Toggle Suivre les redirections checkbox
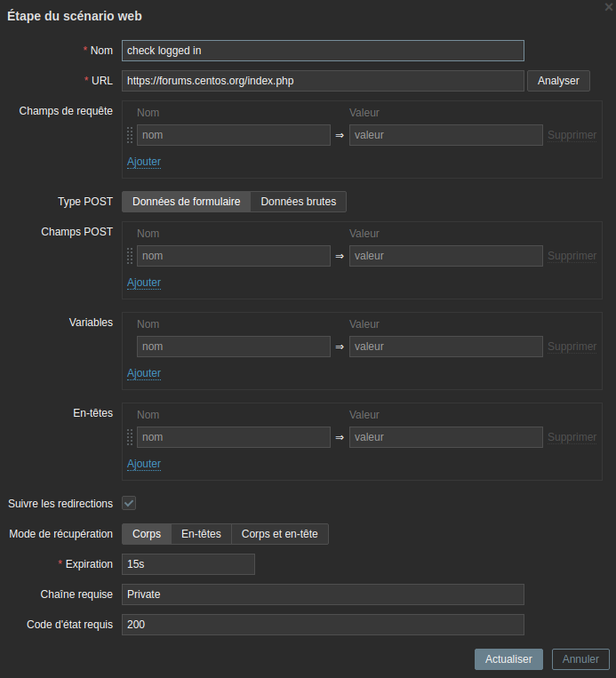 (x=129, y=503)
